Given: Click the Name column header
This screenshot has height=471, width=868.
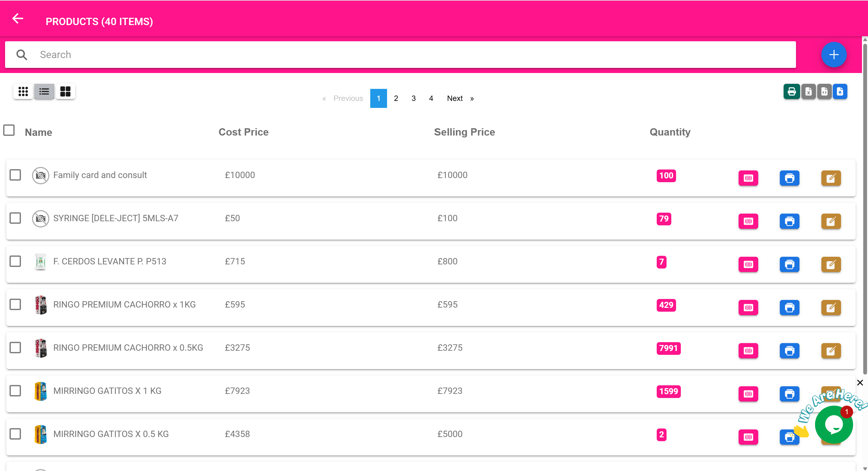Looking at the screenshot, I should click(x=38, y=132).
